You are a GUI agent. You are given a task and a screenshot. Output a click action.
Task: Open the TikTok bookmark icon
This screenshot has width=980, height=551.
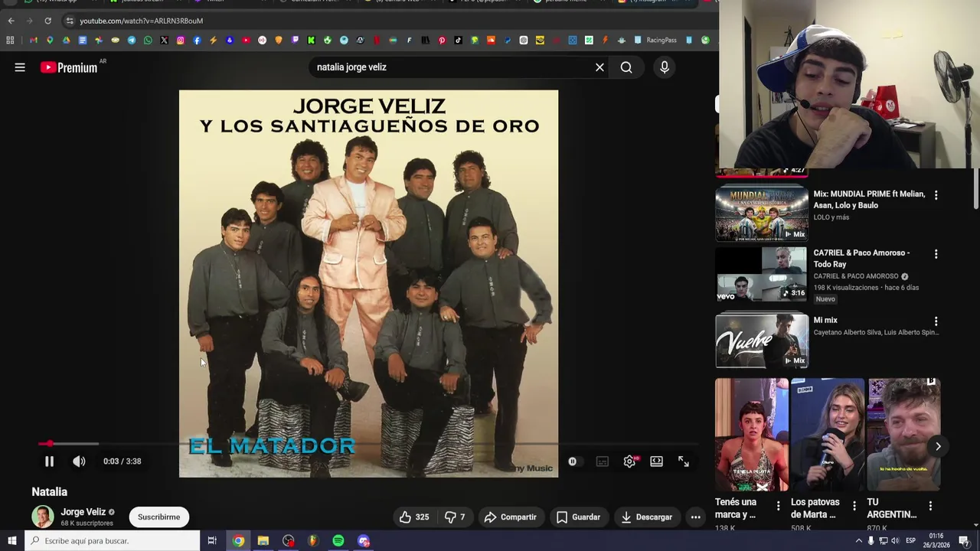pyautogui.click(x=459, y=40)
